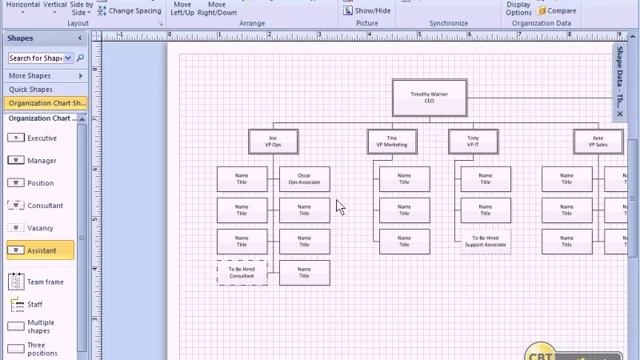Select the Position shape stencil
Viewport: 640px width, 360px height.
click(31, 183)
